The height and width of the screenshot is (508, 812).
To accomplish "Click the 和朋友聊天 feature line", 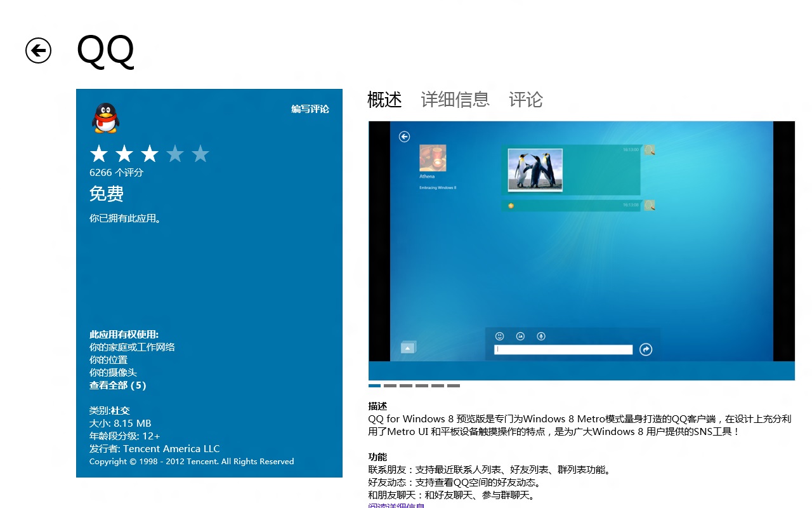I will click(452, 495).
